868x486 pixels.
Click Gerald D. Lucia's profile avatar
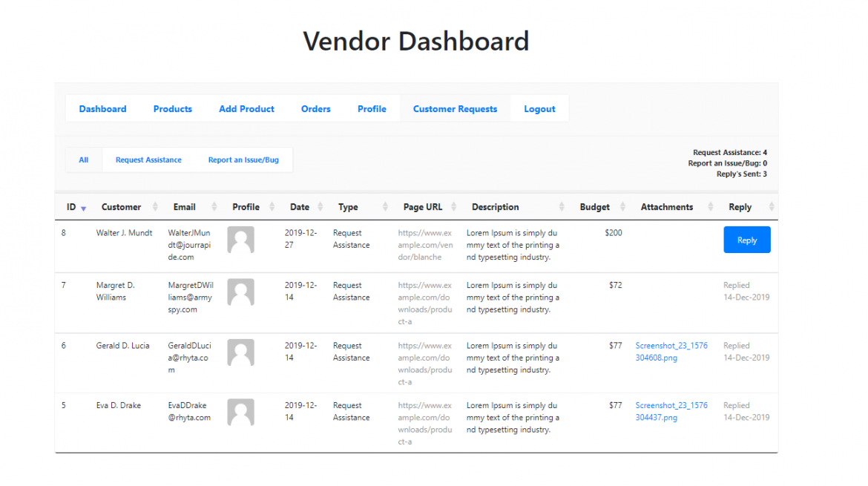[240, 352]
